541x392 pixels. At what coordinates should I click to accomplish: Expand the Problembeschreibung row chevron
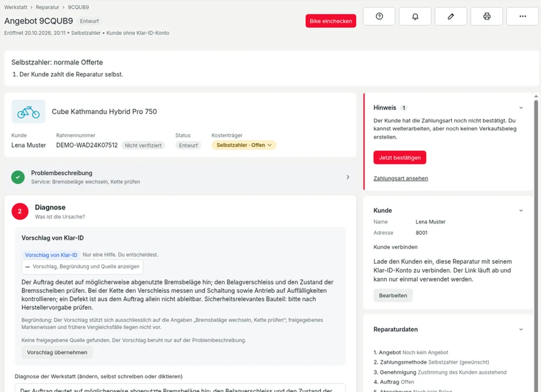click(348, 177)
